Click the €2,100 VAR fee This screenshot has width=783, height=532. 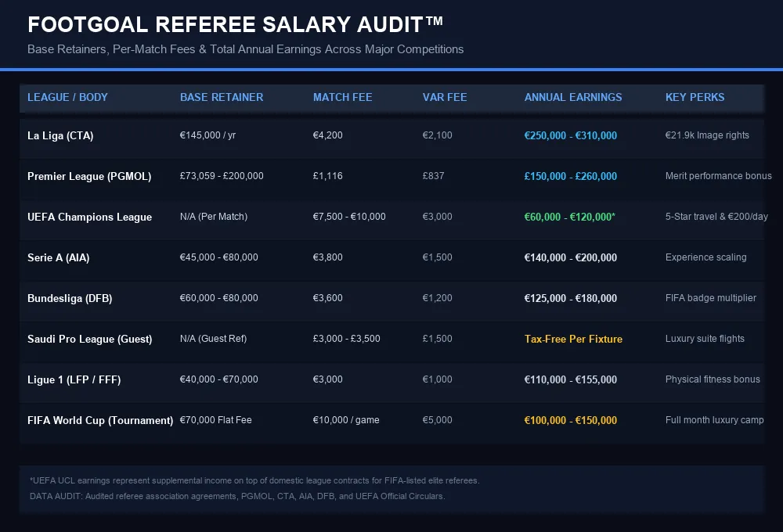point(438,135)
